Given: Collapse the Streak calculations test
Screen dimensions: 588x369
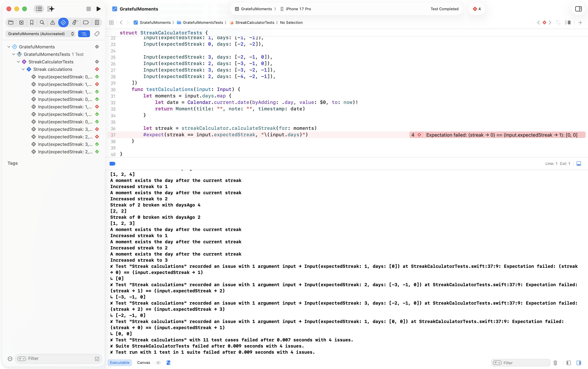Looking at the screenshot, I should pyautogui.click(x=23, y=69).
